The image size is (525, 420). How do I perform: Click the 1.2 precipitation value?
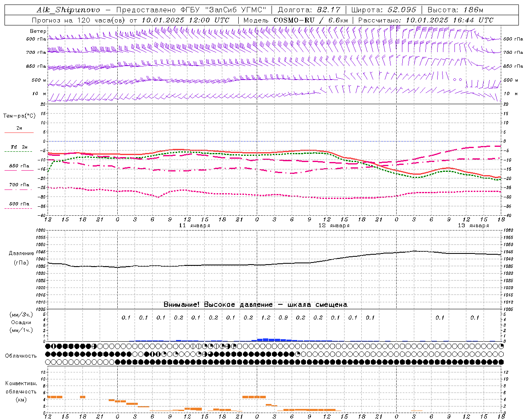click(x=266, y=317)
